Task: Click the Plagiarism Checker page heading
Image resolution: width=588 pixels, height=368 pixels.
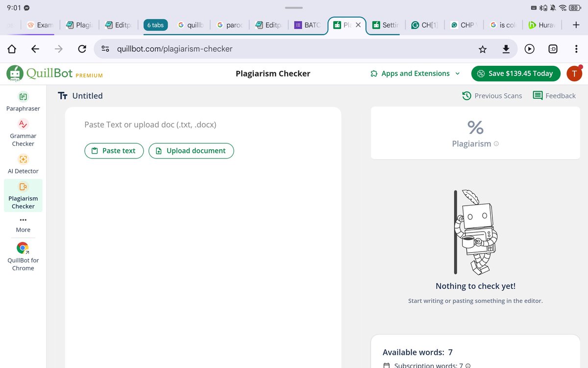Action: pyautogui.click(x=273, y=74)
